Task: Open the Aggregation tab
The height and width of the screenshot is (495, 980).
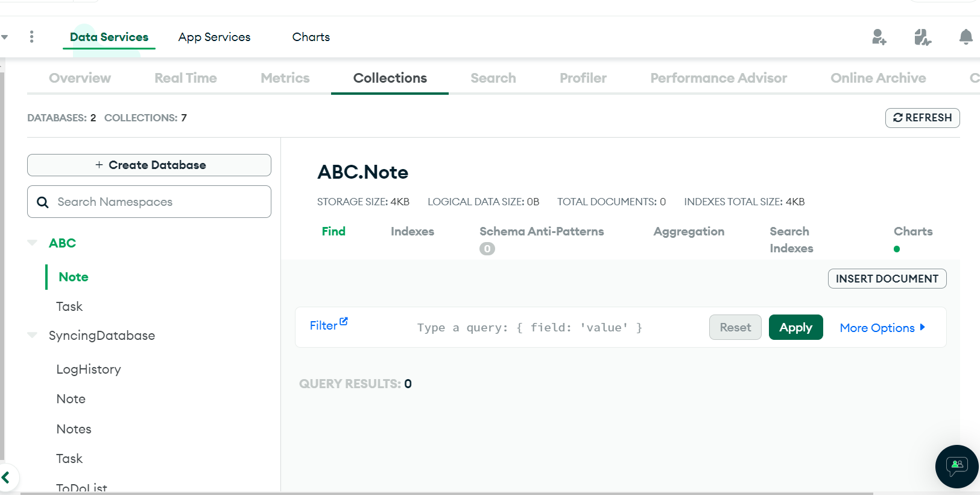Action: coord(689,231)
